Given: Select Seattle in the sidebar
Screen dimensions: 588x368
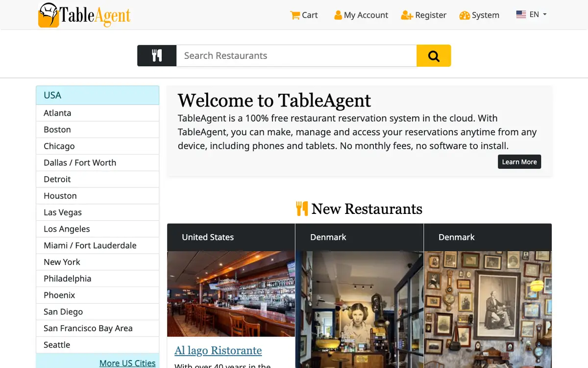Looking at the screenshot, I should point(98,345).
